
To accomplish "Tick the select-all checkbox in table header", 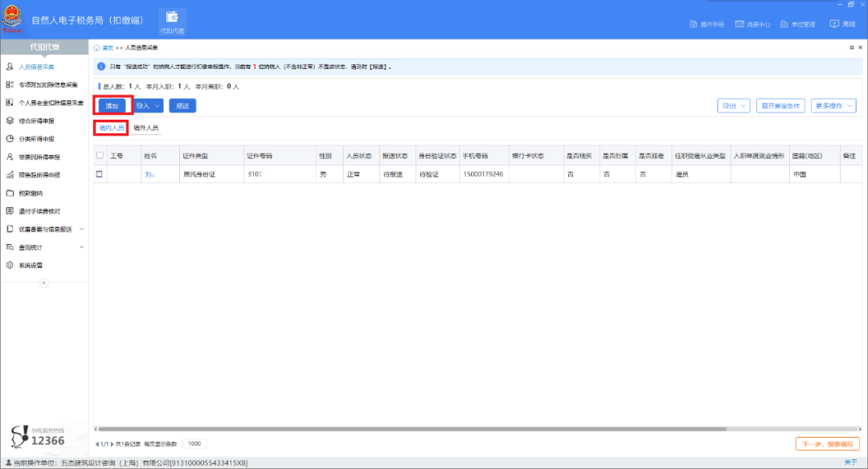I will pyautogui.click(x=100, y=156).
